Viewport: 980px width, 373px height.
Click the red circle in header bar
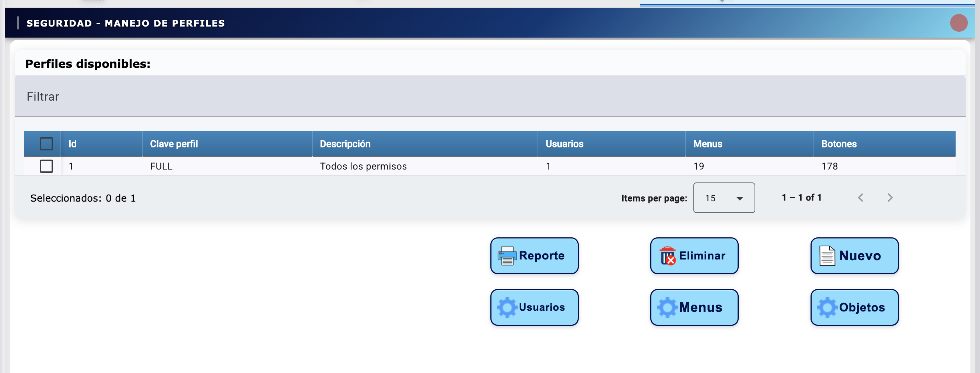(958, 23)
